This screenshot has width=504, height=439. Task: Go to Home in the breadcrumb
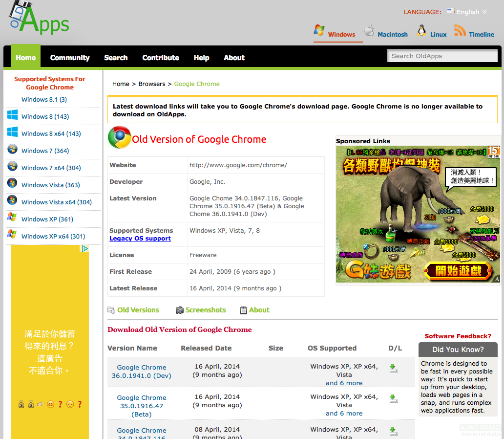(121, 84)
